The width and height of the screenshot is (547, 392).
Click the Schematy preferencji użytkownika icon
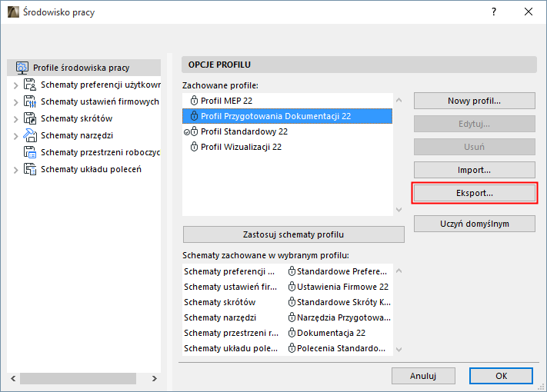[30, 85]
